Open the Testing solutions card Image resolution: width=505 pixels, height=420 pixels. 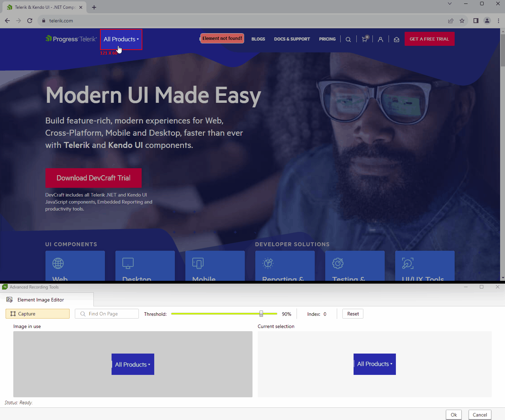(x=355, y=266)
